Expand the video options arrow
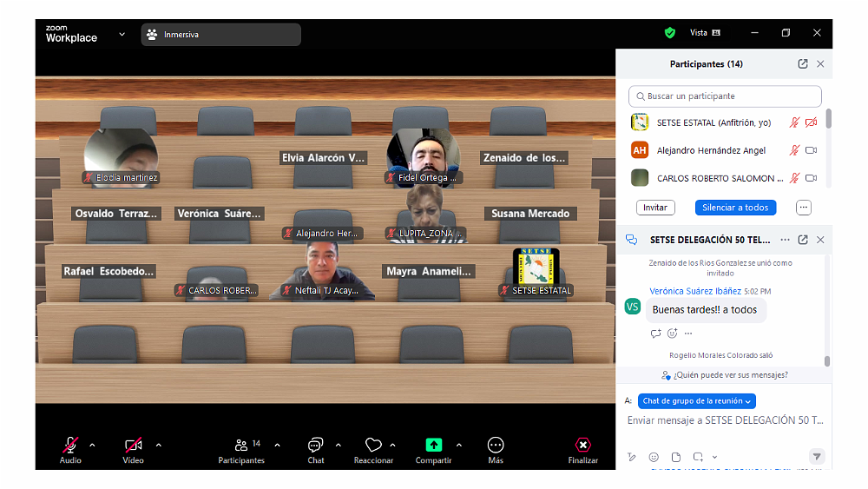Screen dimensions: 868x489 click(158, 446)
